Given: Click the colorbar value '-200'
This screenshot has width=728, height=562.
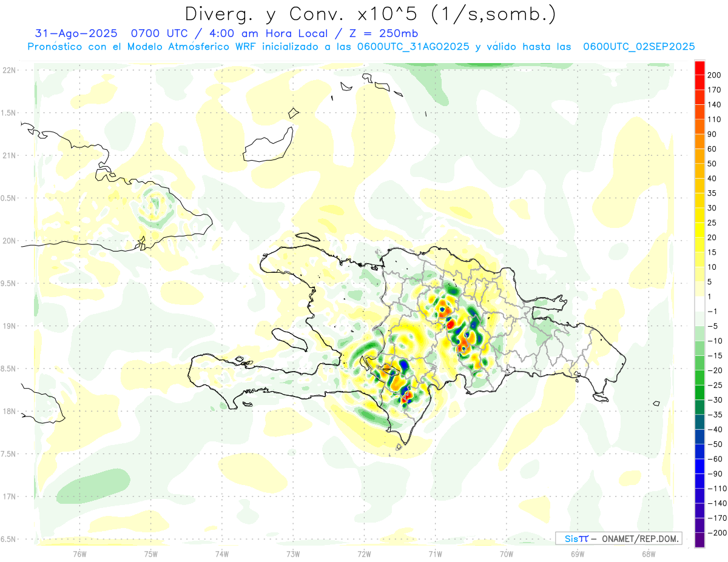Looking at the screenshot, I should pyautogui.click(x=716, y=533).
